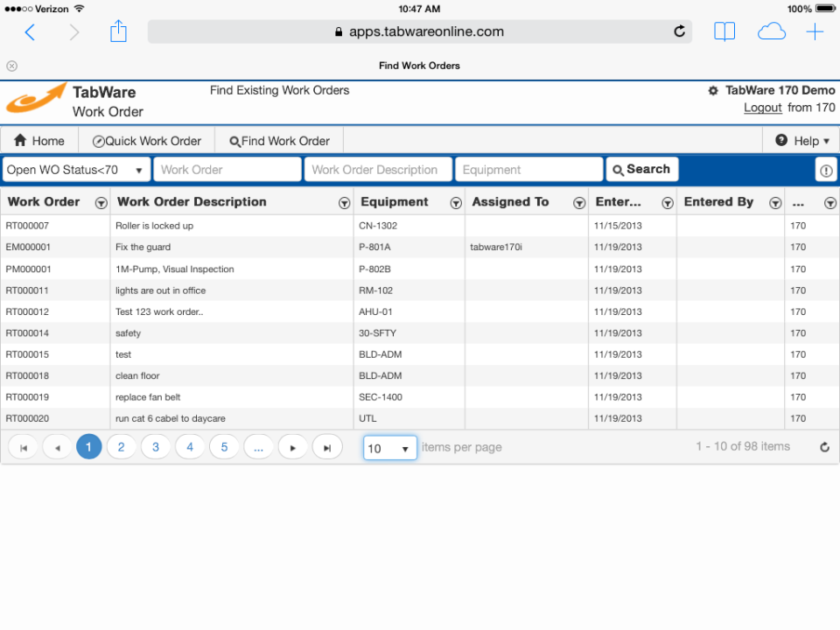Viewport: 840px width, 630px height.
Task: Open the Help dropdown menu
Action: pos(801,140)
